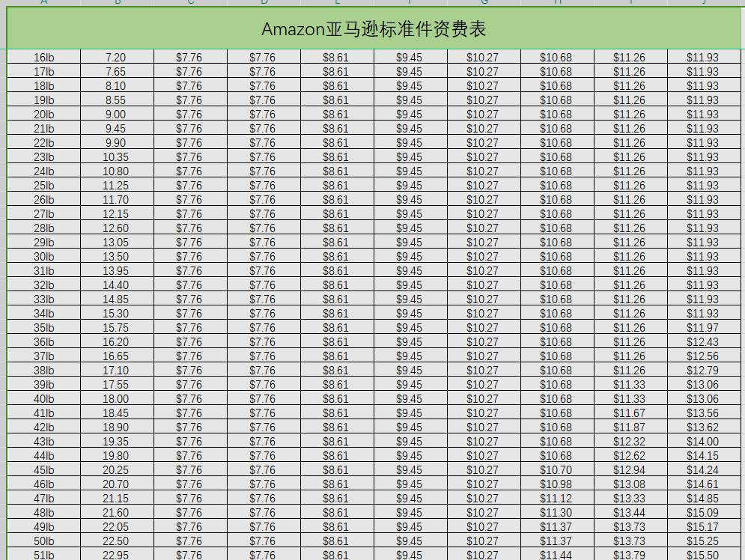
Task: Select the 7.20 value in the 16lb row
Action: pos(117,58)
